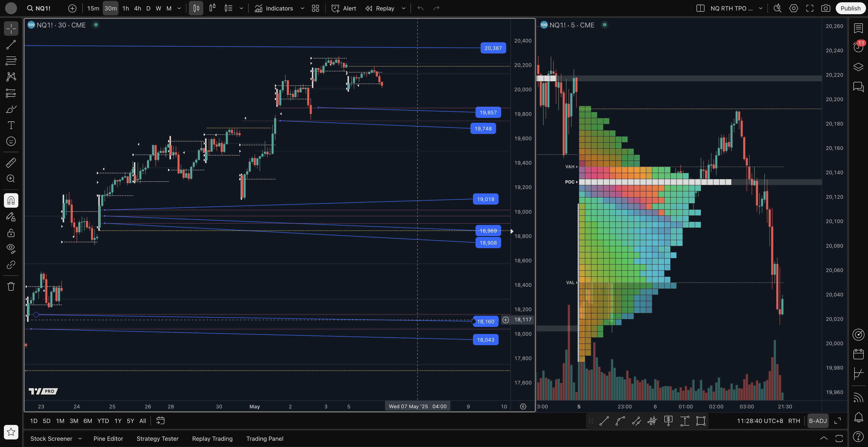
Task: Toggle the B-ADJ back-adjustment button
Action: 818,421
